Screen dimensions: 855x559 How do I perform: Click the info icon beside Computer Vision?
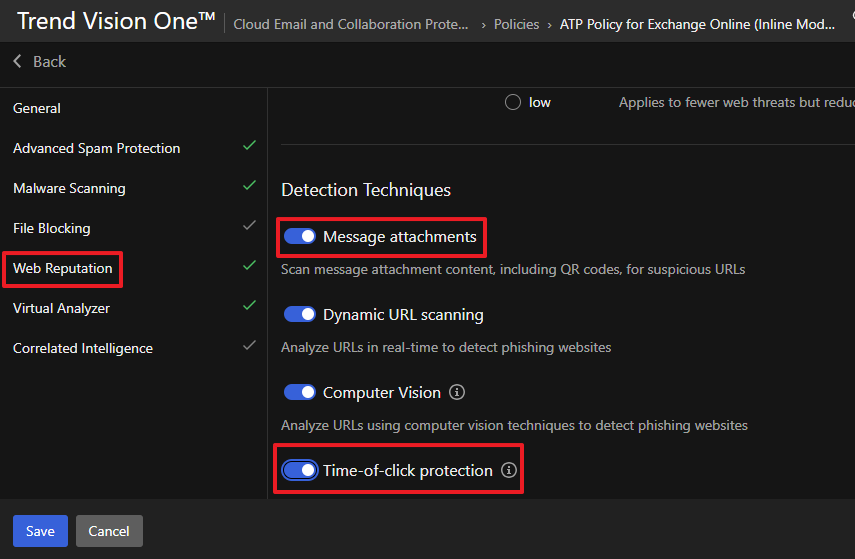[x=457, y=392]
